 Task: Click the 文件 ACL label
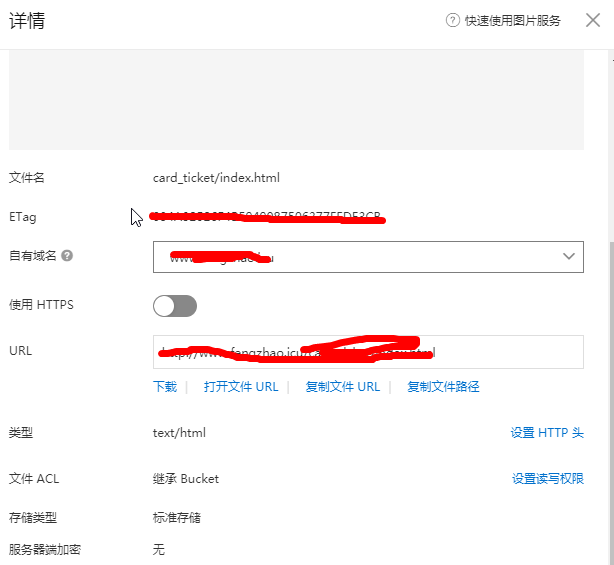click(34, 478)
